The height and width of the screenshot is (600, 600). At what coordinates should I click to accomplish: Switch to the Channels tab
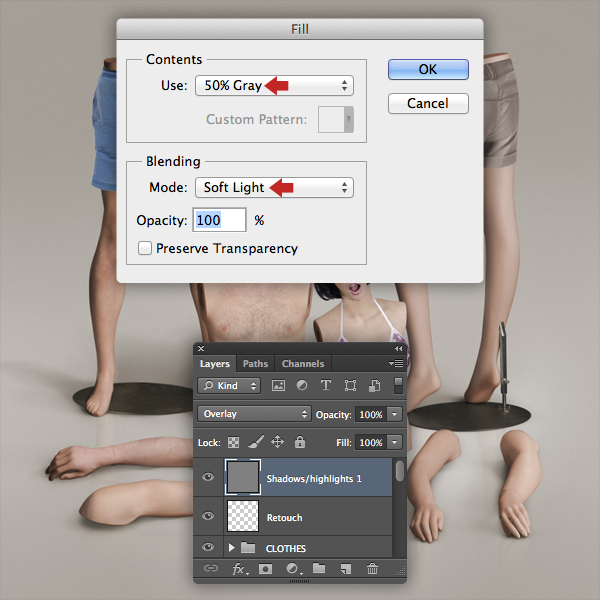(x=303, y=364)
